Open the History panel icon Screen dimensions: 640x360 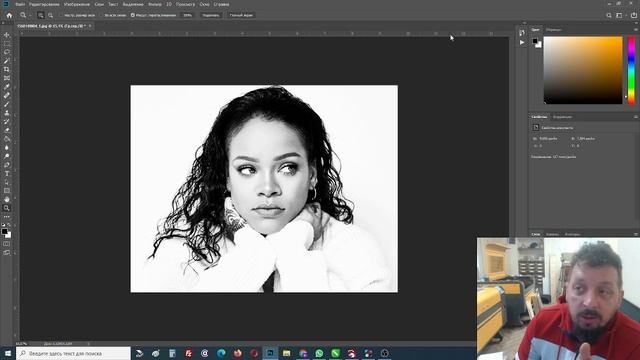tap(522, 33)
